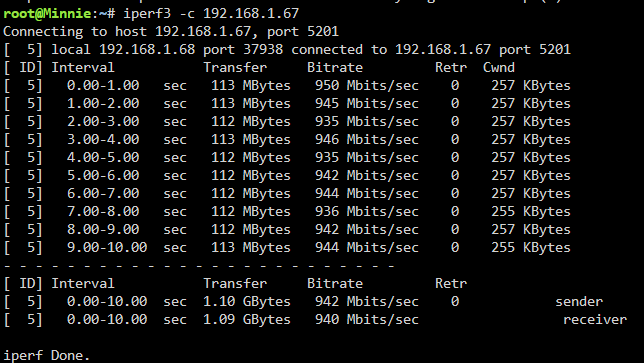Click the sender label
This screenshot has width=644, height=363.
click(x=579, y=302)
